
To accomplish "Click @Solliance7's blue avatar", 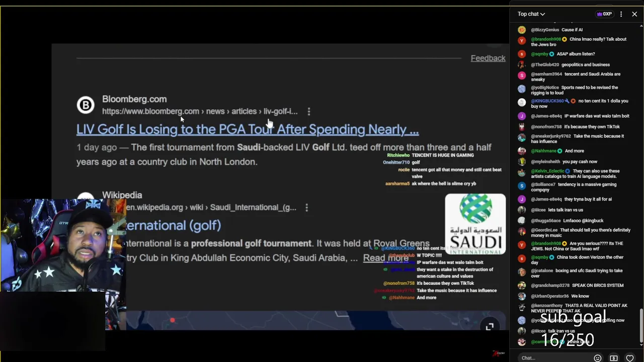I will point(522,186).
